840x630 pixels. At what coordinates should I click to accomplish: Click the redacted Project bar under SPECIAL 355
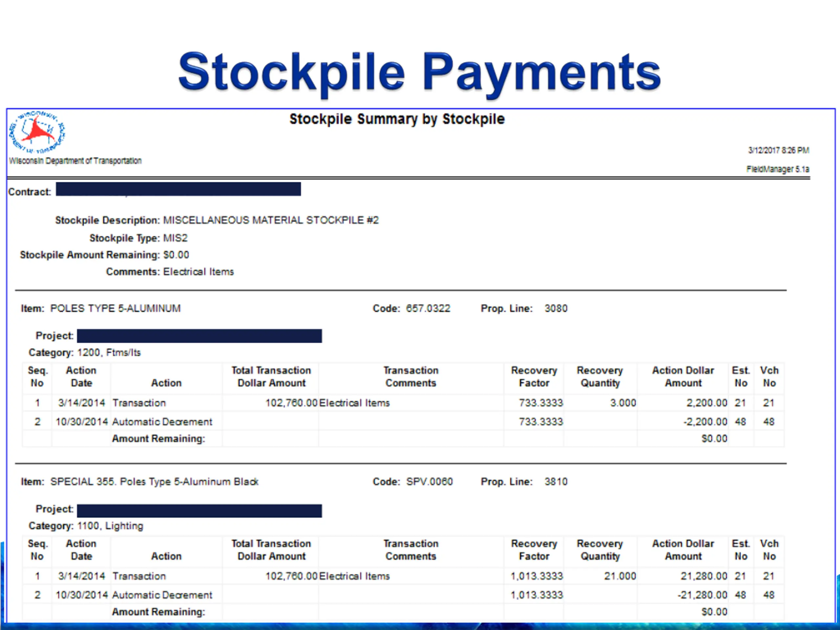pos(199,511)
